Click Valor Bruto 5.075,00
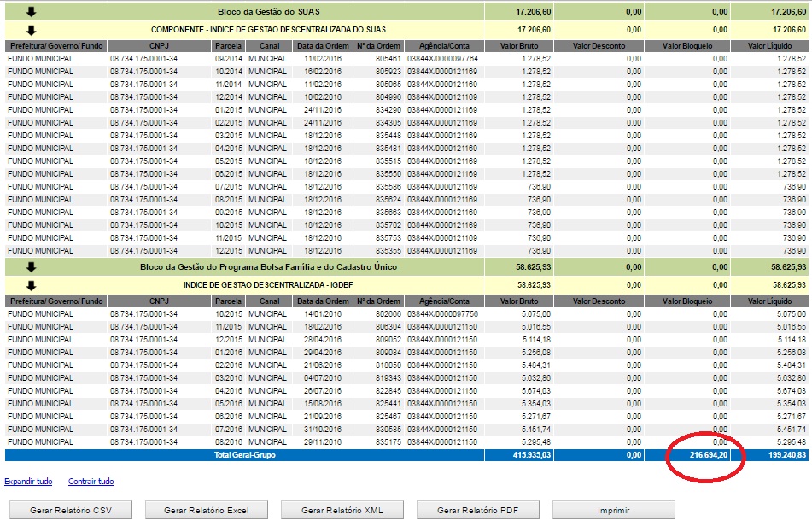 [x=536, y=314]
